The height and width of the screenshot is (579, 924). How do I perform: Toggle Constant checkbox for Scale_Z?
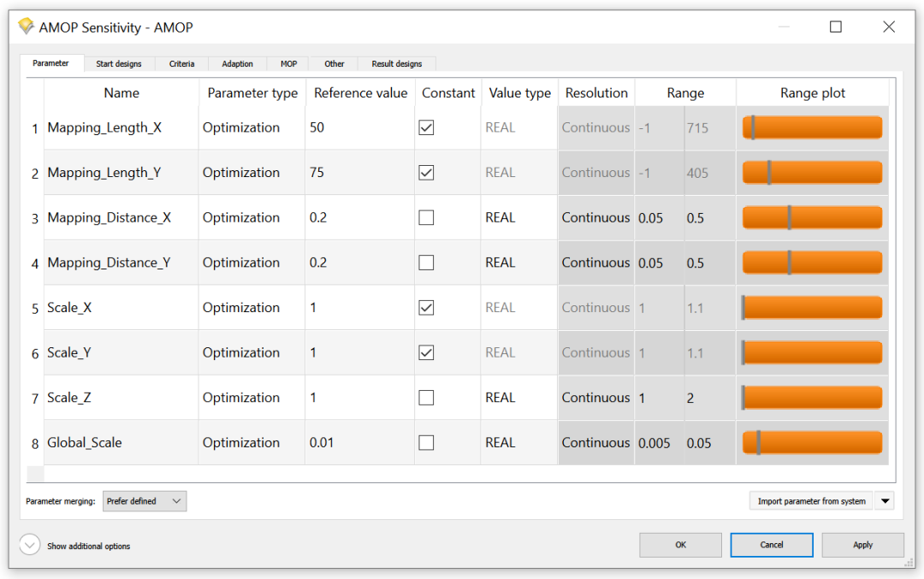pyautogui.click(x=426, y=398)
